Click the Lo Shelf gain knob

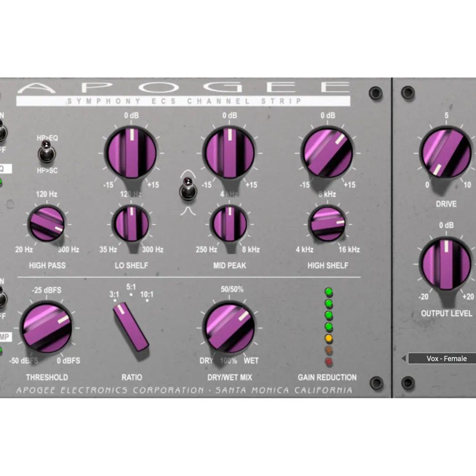[x=131, y=152]
